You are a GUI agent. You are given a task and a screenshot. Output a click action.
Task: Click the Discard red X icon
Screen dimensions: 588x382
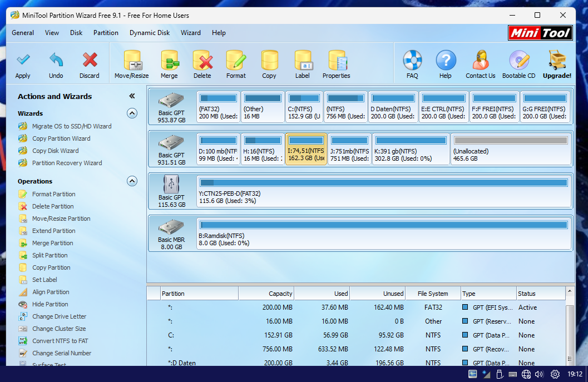coord(90,60)
